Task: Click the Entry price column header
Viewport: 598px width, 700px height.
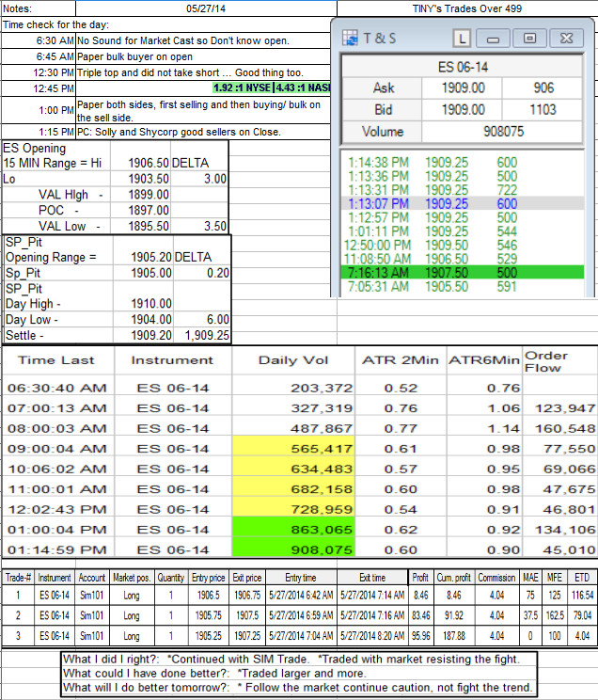Action: [208, 578]
